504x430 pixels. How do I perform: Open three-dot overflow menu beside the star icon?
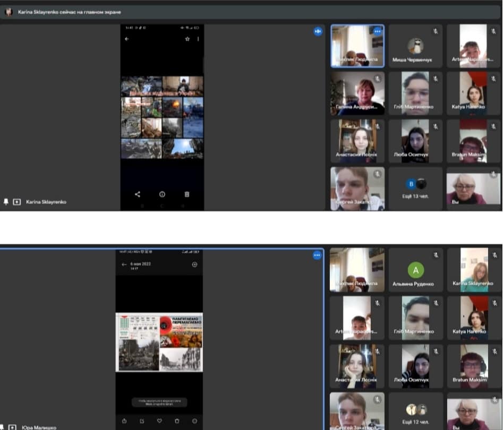pos(198,39)
